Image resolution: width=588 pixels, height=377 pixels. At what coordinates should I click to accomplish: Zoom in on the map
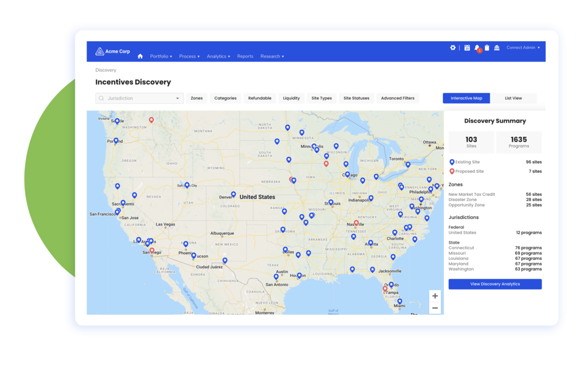[x=435, y=296]
